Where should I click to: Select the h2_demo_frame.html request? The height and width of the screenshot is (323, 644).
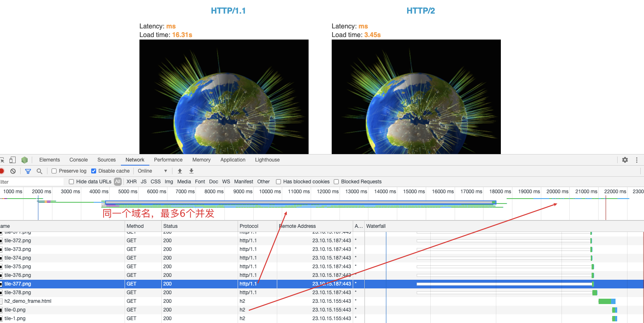coord(322,301)
